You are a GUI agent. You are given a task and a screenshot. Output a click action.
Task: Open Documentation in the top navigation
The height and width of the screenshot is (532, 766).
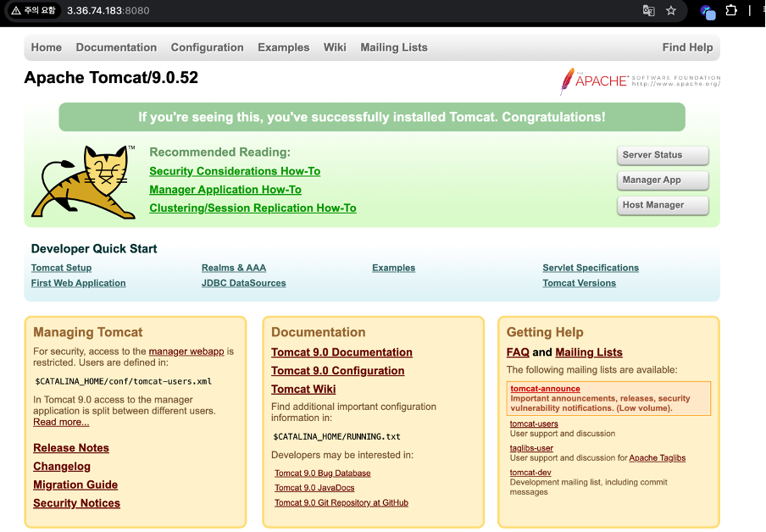pos(116,47)
